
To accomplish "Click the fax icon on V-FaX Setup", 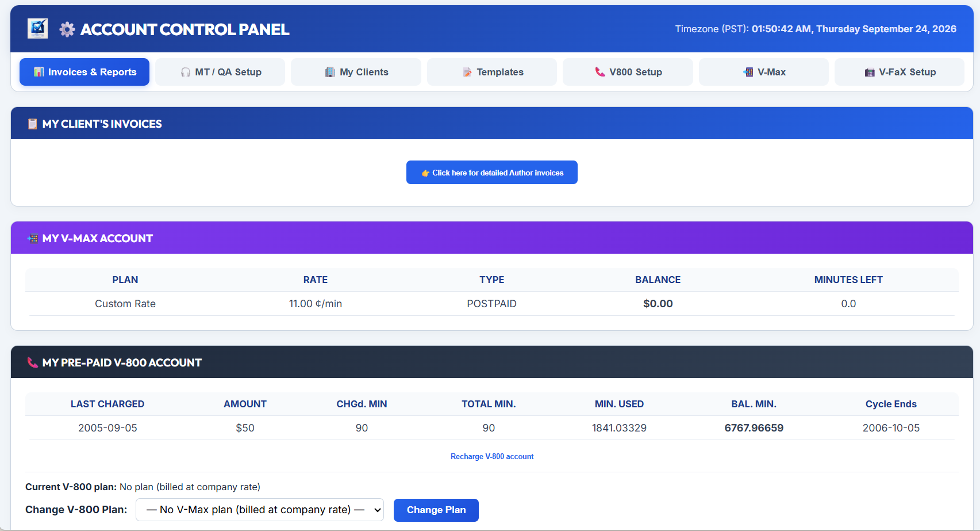I will pos(870,72).
